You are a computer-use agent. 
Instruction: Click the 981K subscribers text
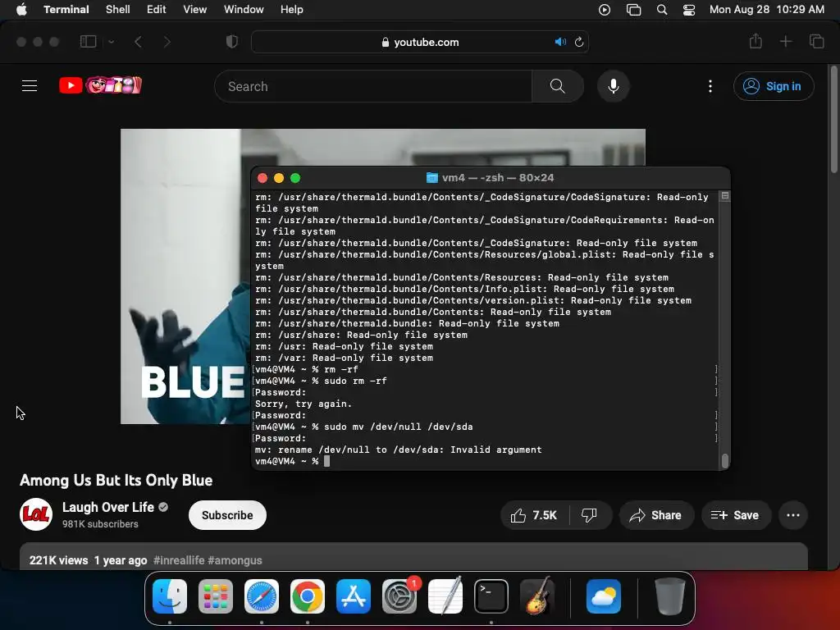pyautogui.click(x=100, y=524)
